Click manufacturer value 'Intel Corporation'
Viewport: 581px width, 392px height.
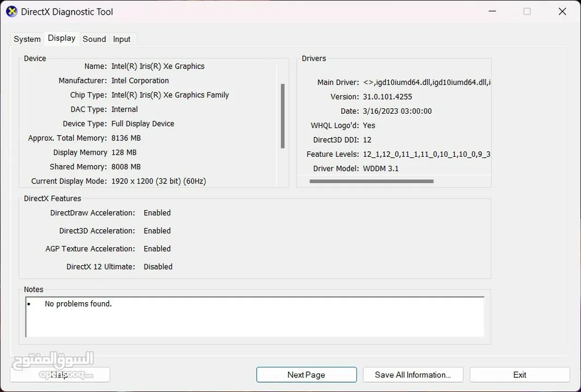pos(140,81)
